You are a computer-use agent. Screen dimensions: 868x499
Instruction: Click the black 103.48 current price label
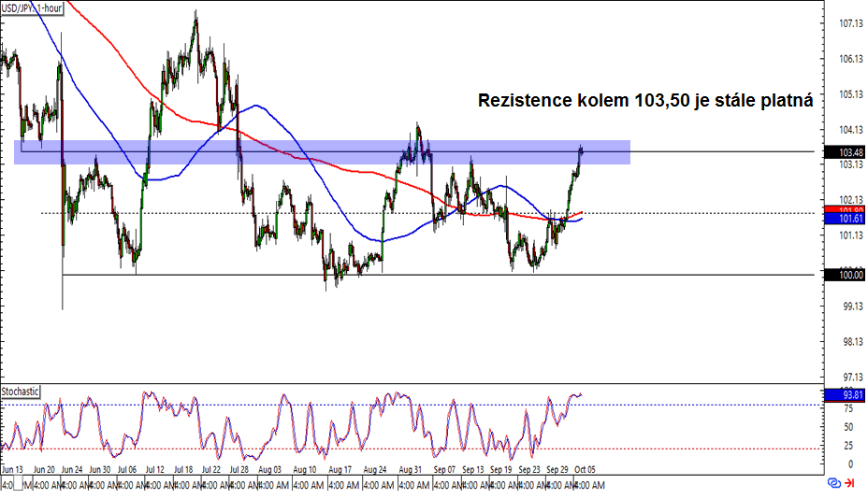[x=846, y=152]
